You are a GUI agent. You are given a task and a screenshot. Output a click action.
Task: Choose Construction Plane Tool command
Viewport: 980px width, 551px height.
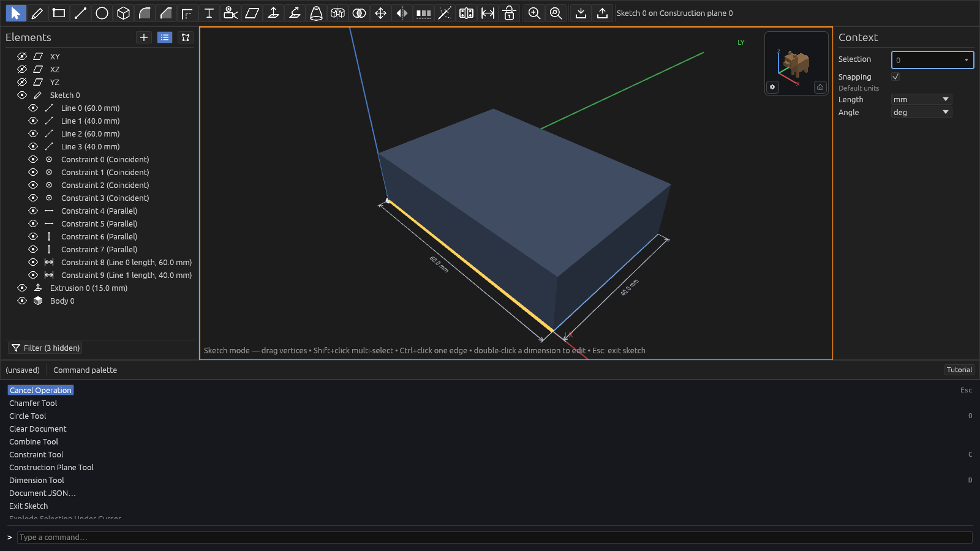tap(51, 467)
